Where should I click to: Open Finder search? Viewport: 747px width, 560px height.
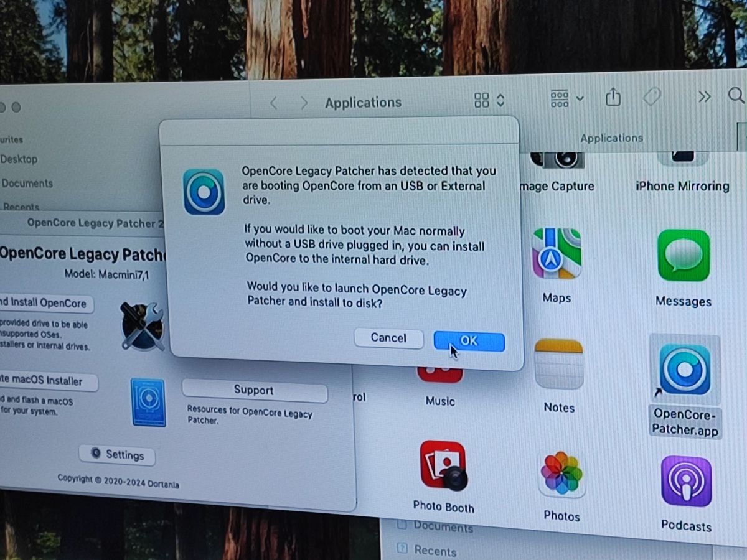736,95
